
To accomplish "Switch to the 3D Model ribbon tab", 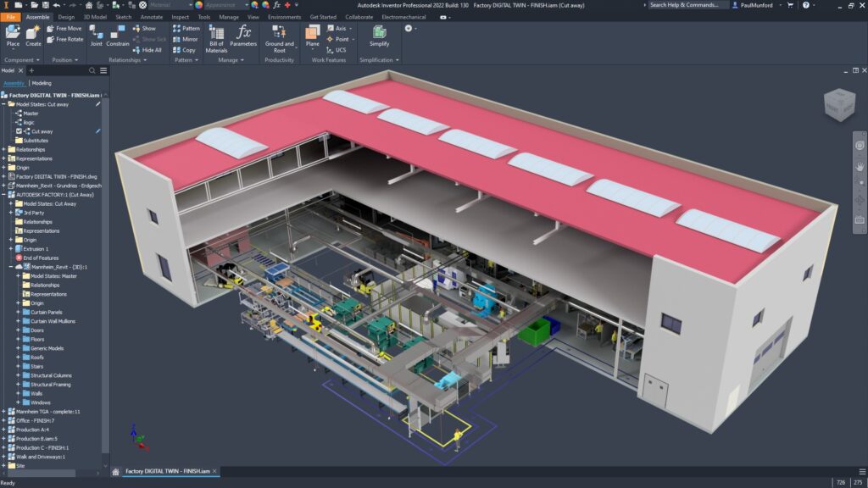I will pos(95,17).
